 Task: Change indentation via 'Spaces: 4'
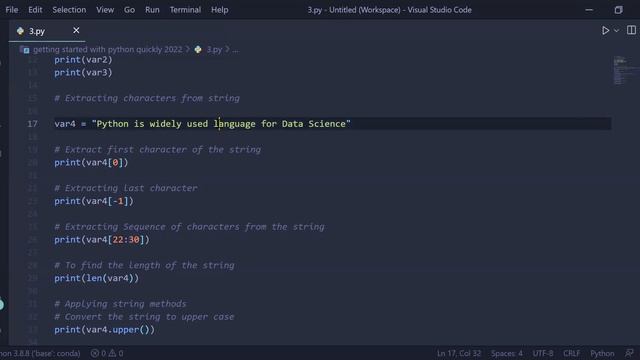507,353
